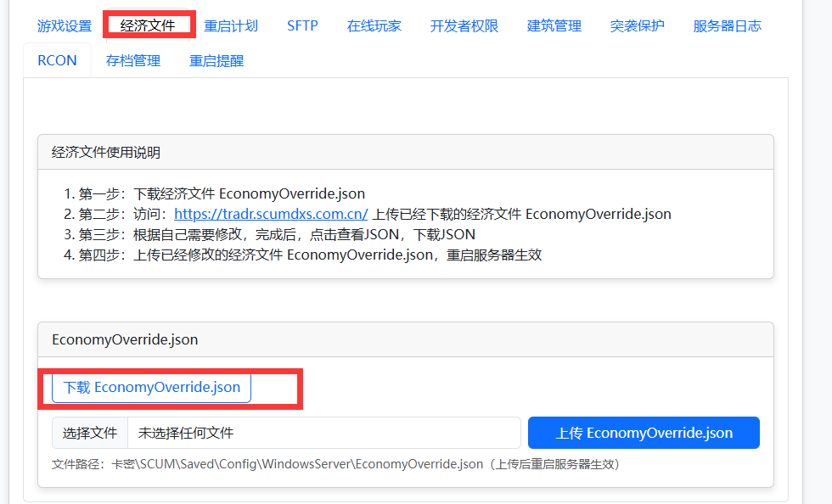Screen dimensions: 832x504
Task: Click the 第四步 重启服务器生效 instruction line
Action: [x=311, y=255]
